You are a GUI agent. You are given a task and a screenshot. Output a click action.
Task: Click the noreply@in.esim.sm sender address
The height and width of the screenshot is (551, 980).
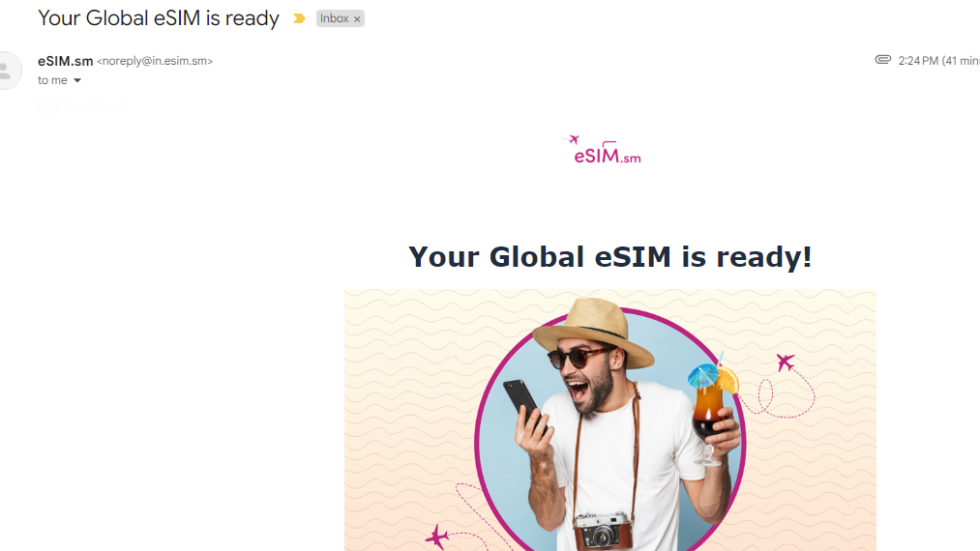point(155,61)
